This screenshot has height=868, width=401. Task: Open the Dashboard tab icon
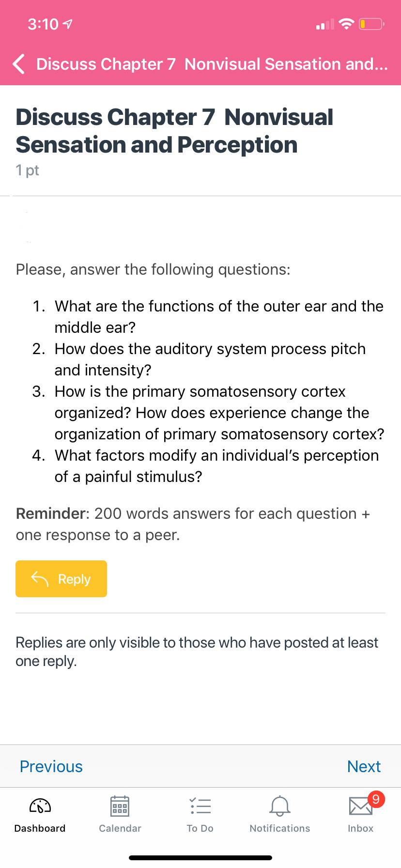[40, 806]
